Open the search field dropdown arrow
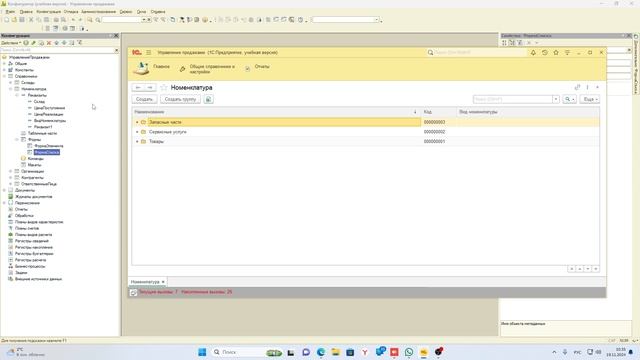640x360 pixels. 556,99
